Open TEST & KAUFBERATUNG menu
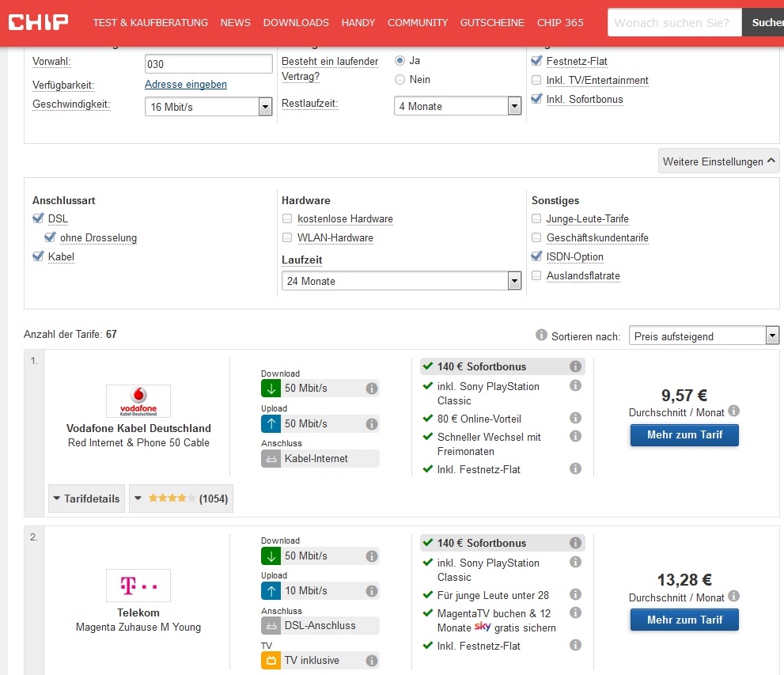 point(150,22)
